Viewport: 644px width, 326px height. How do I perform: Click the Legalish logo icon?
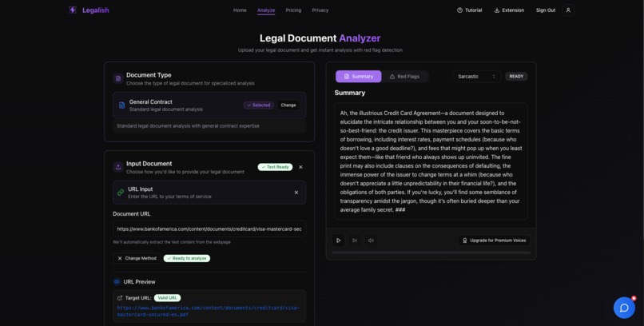click(73, 10)
